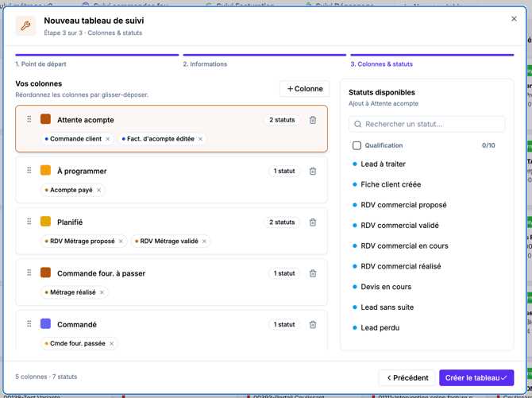Add the RDV commercial validé status

[x=399, y=226]
